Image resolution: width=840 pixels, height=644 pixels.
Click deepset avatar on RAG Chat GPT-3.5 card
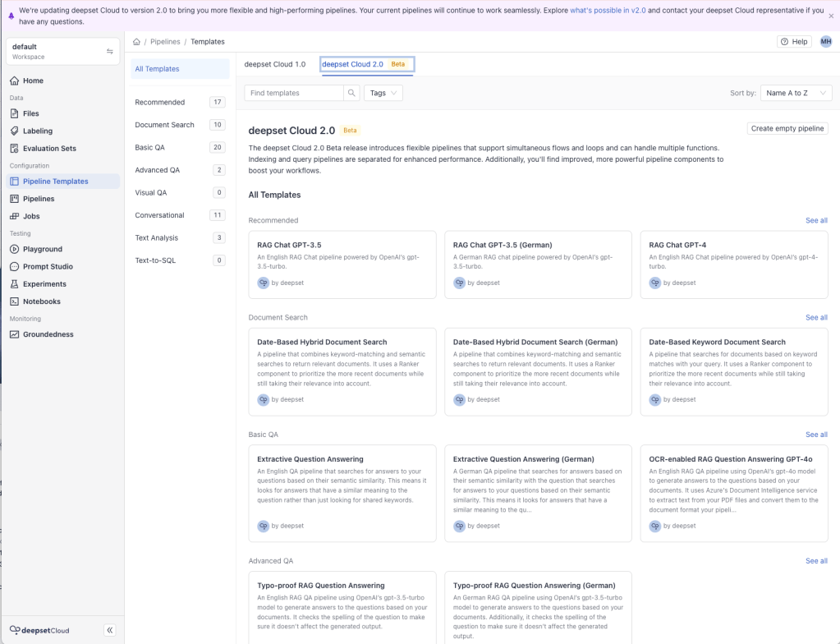[x=263, y=283]
